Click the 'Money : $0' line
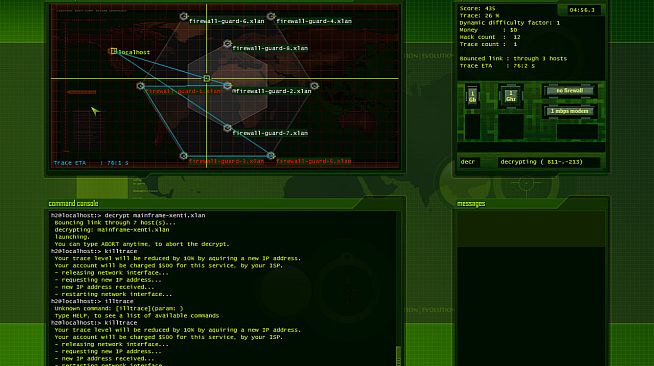This screenshot has height=366, width=654. click(x=488, y=30)
